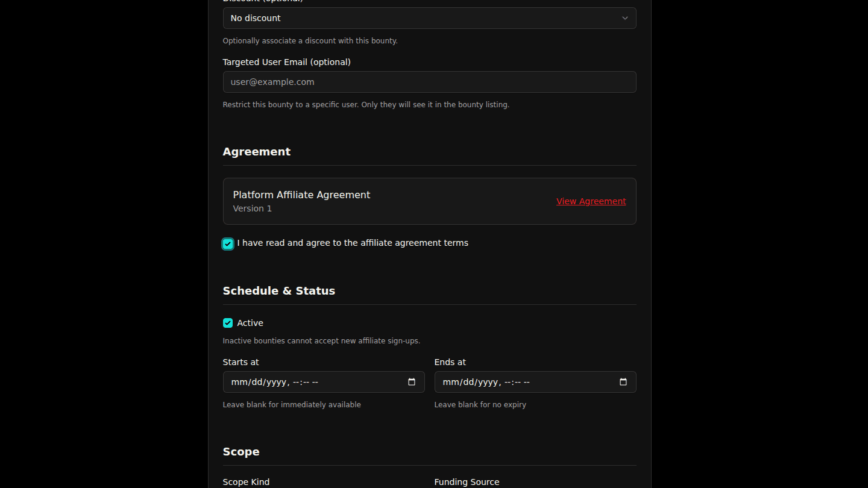Click the Starts at date-time field
The image size is (868, 488).
coord(324,382)
